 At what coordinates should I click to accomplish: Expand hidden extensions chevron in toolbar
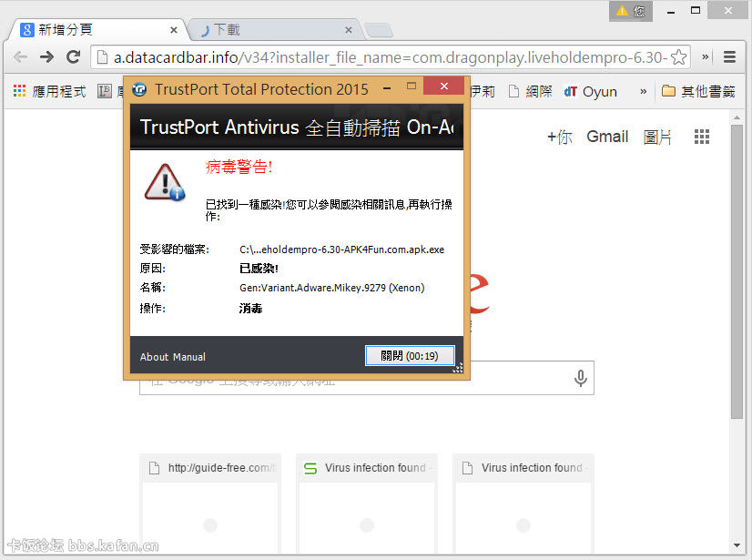[x=706, y=56]
